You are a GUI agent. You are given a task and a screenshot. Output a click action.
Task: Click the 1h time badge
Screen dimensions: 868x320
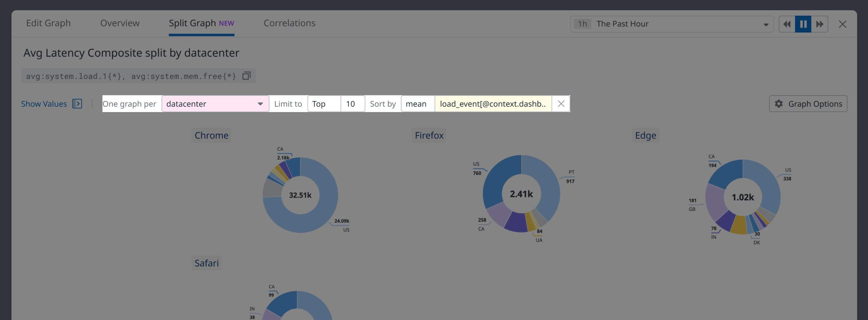click(x=583, y=24)
